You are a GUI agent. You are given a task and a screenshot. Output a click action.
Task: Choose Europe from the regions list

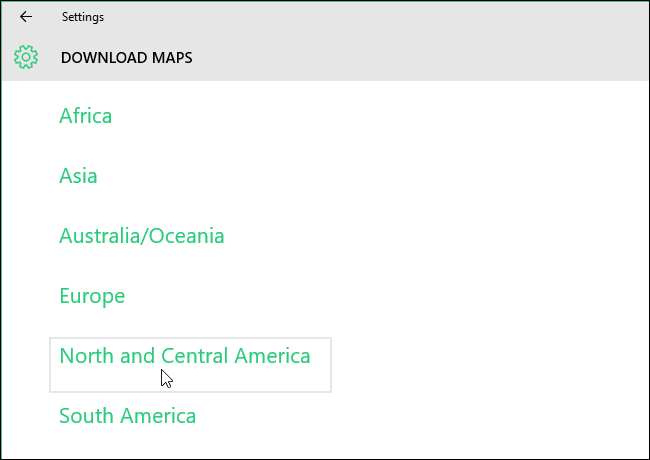coord(92,296)
